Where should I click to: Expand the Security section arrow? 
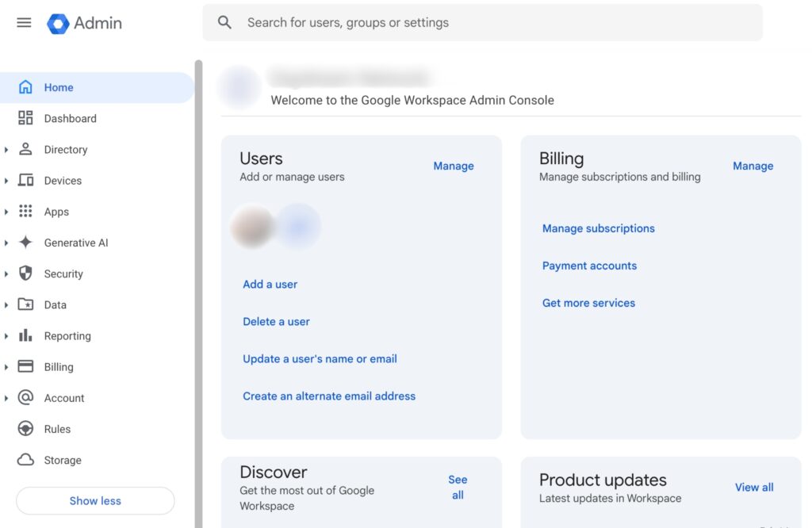click(6, 274)
